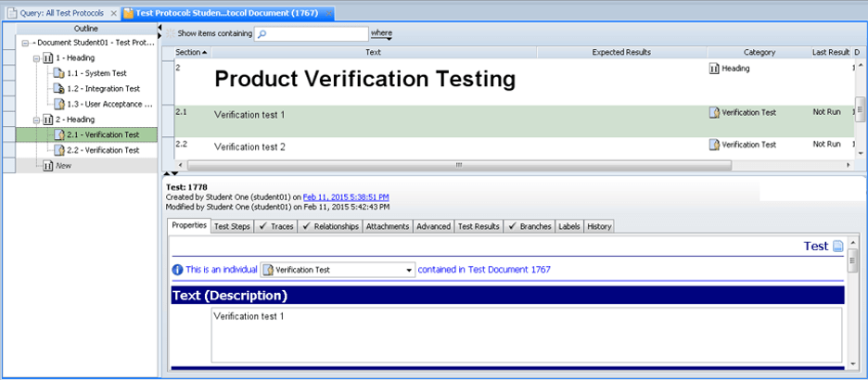Select 1.2 - Integration Test in outline
Viewport: 868px width, 380px height.
click(104, 88)
